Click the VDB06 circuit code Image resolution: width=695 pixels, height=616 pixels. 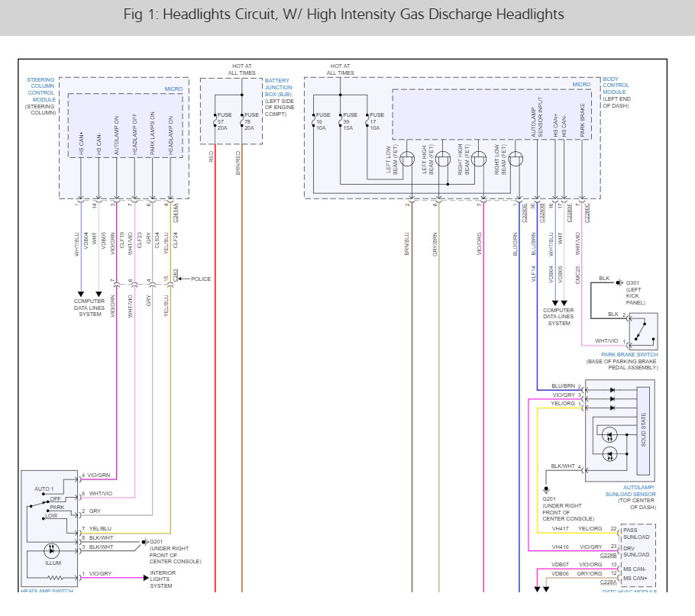(x=561, y=573)
